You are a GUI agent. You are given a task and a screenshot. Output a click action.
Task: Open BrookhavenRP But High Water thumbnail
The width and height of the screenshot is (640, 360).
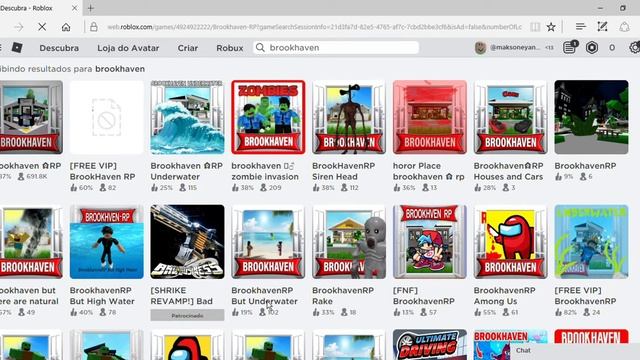107,242
